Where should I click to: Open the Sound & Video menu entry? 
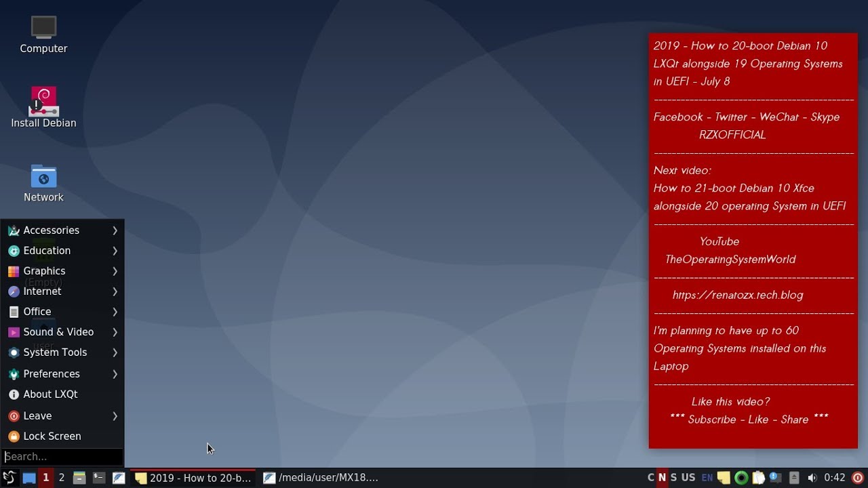coord(62,332)
